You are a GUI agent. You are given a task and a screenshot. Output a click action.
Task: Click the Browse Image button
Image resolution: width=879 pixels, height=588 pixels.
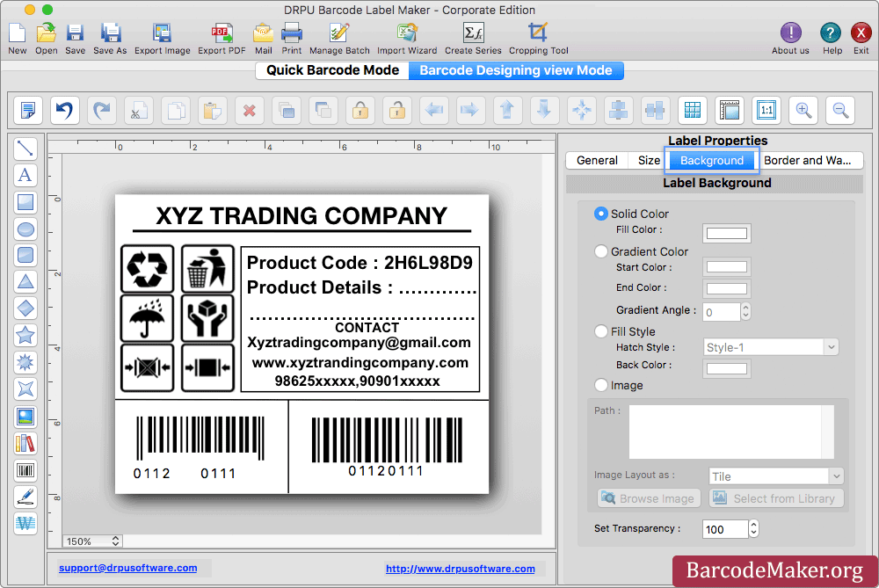649,498
